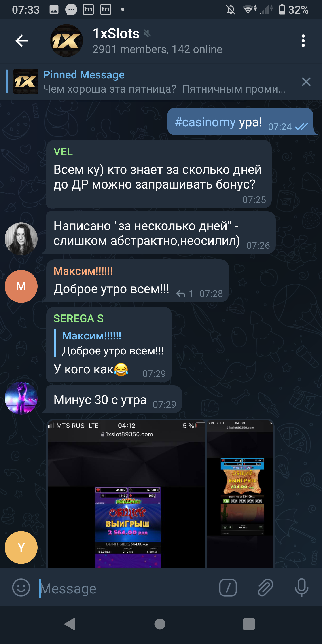Tap the back arrow to leave chat
The image size is (322, 644).
pyautogui.click(x=22, y=41)
